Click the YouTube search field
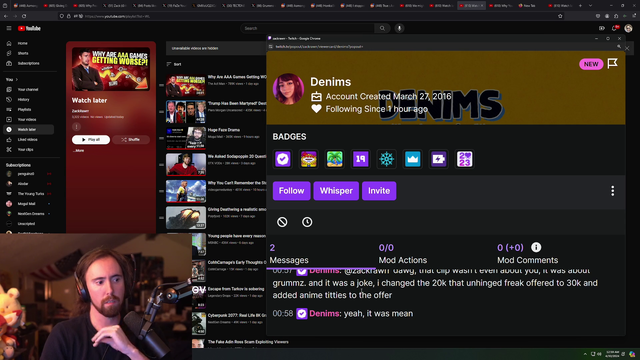The height and width of the screenshot is (360, 640). 307,28
